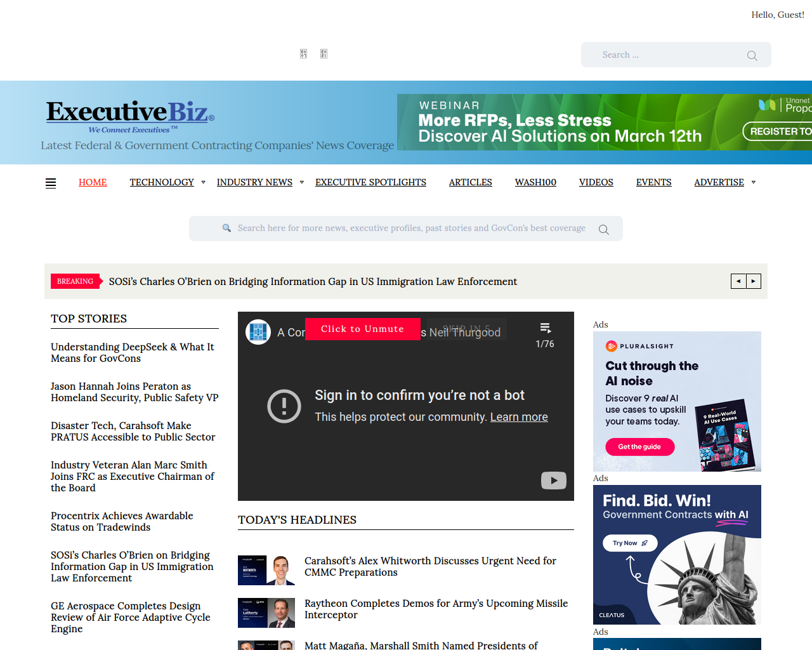Open the Industry News menu item
Screen dimensions: 812x650
[254, 182]
